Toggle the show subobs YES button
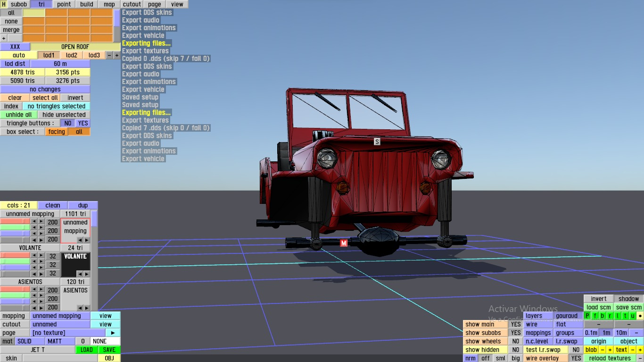 tap(516, 333)
